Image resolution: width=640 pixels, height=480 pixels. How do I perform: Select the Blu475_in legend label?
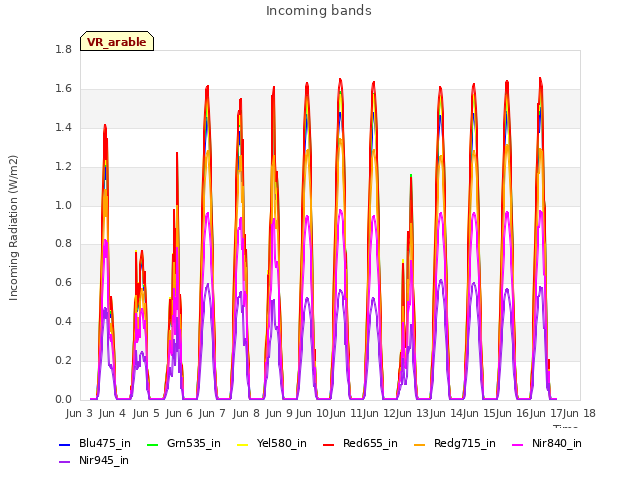(x=105, y=443)
